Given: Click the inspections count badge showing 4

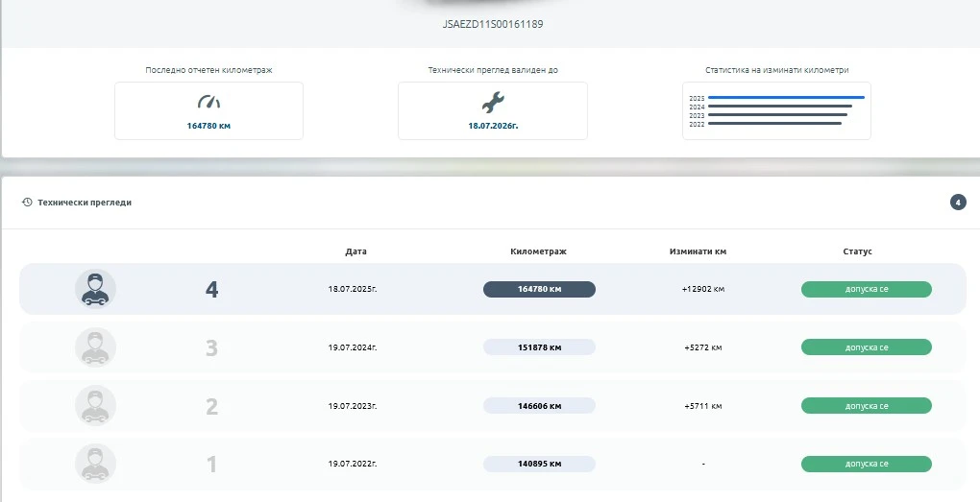Looking at the screenshot, I should pos(957,203).
